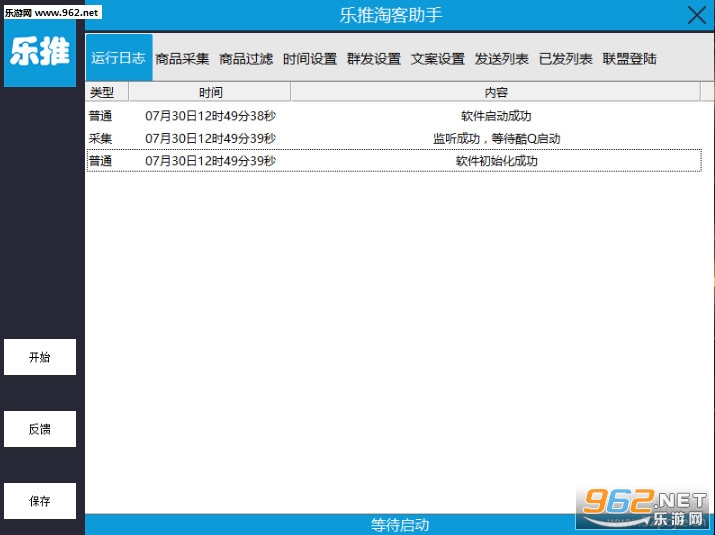This screenshot has width=715, height=535.
Task: Open the 商品过滤 tab
Action: pos(246,59)
